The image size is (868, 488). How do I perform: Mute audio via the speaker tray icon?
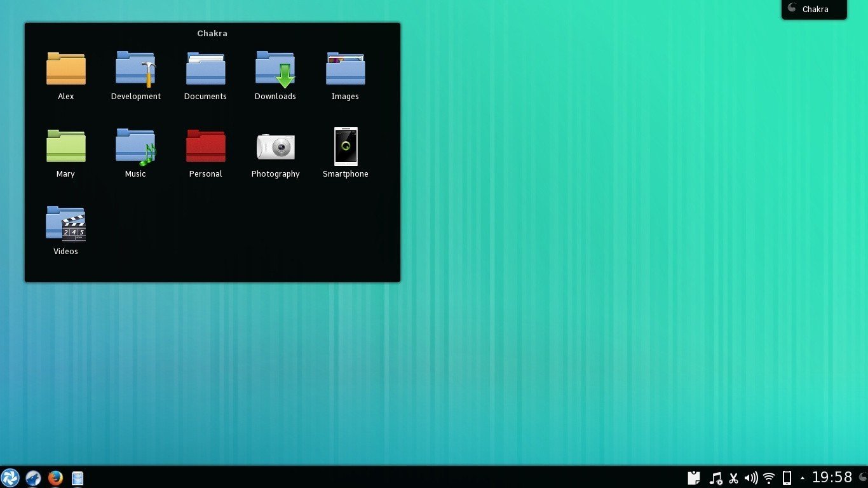(752, 477)
